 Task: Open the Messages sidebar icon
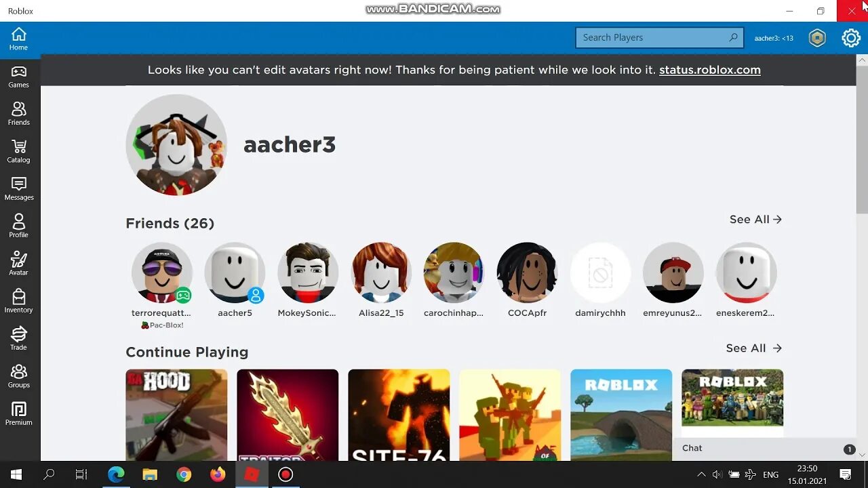pyautogui.click(x=18, y=189)
